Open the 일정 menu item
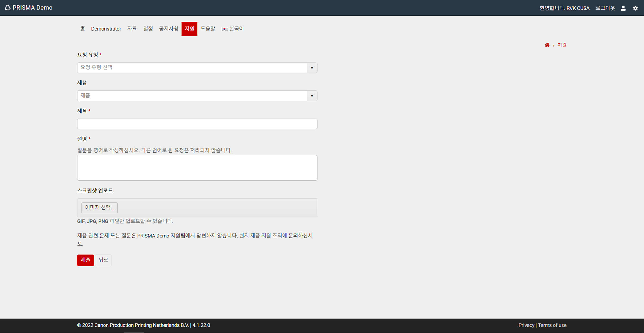644x333 pixels. click(148, 29)
